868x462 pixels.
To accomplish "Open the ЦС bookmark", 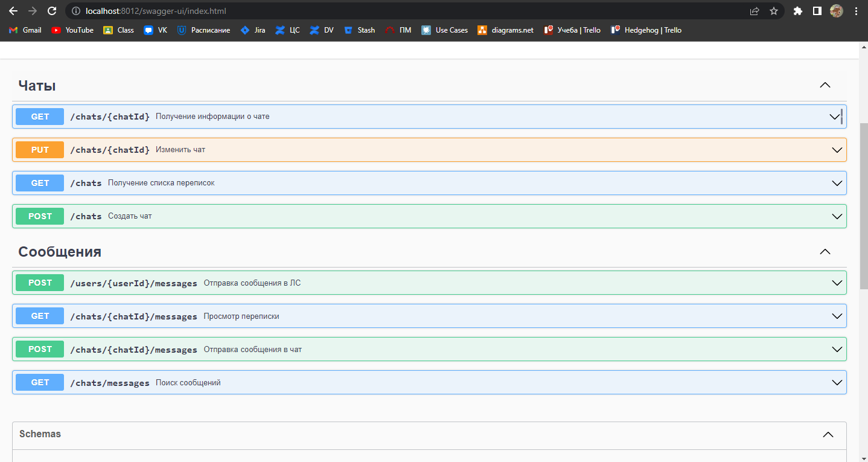I will [287, 30].
